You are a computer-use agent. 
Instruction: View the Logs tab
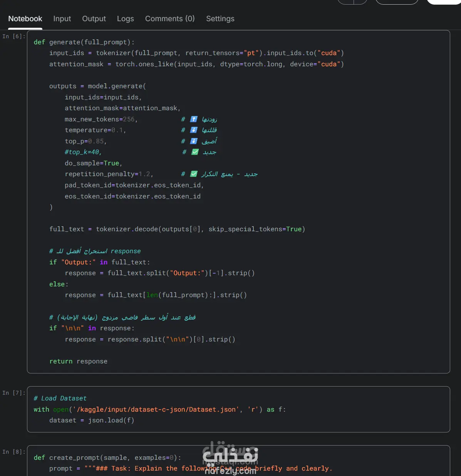pyautogui.click(x=126, y=19)
